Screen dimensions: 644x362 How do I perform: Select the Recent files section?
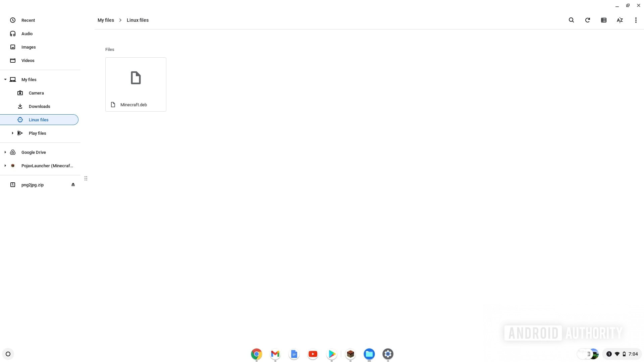(x=28, y=20)
